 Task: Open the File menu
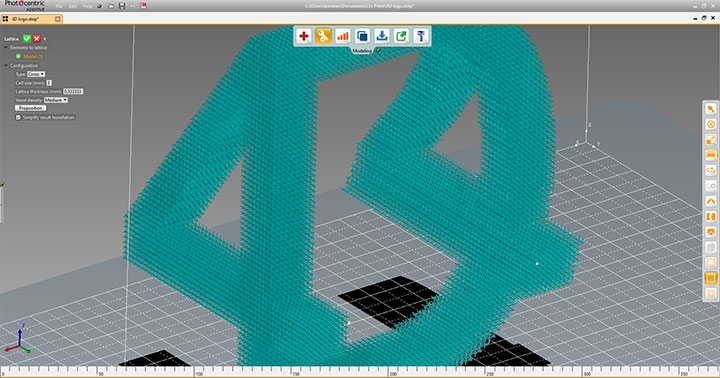59,6
